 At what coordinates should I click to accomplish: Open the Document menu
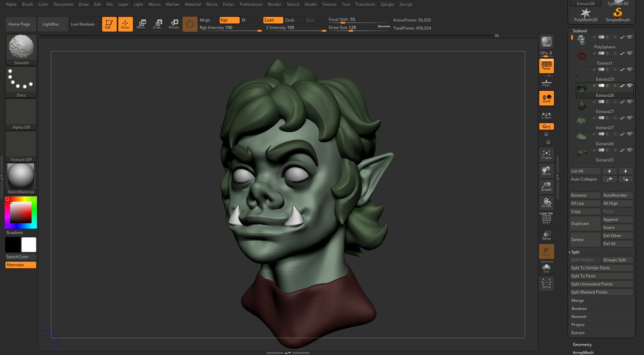[x=63, y=4]
